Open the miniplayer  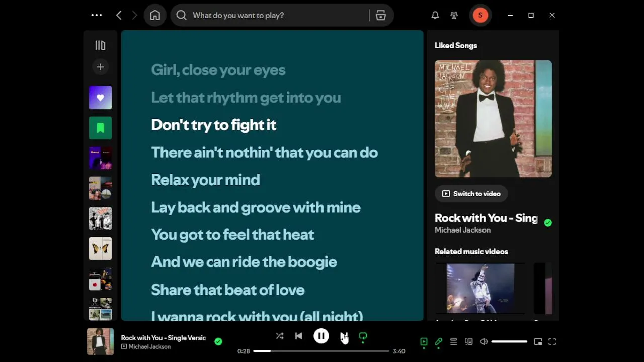tap(538, 342)
